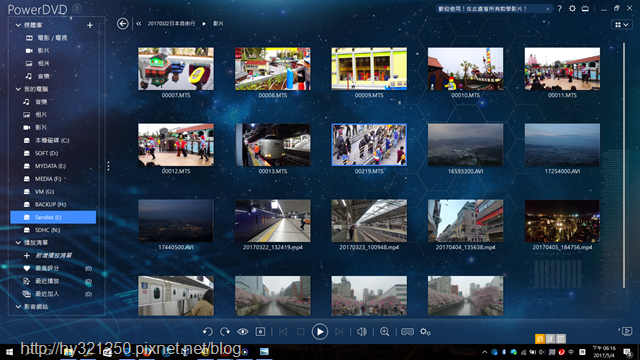Rotate right using clockwise arrow icon
Image resolution: width=640 pixels, height=360 pixels.
225,332
